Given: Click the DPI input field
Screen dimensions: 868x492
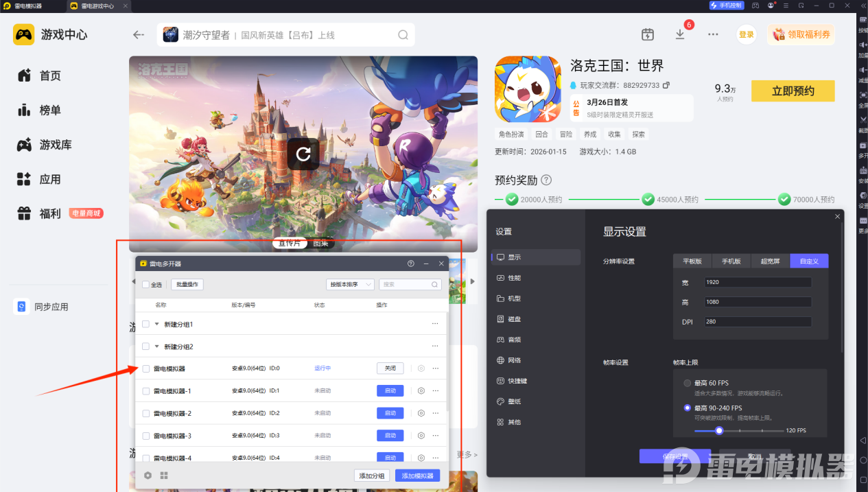Looking at the screenshot, I should pyautogui.click(x=758, y=322).
